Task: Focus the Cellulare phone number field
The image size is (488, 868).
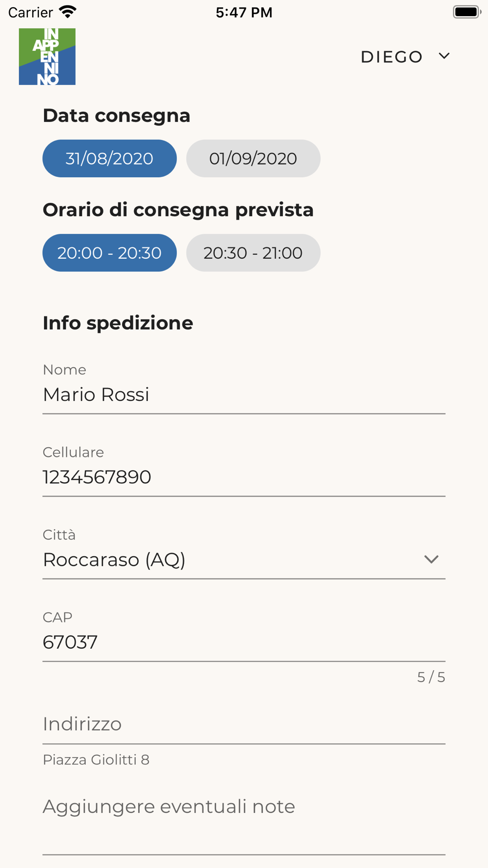Action: pos(244,471)
